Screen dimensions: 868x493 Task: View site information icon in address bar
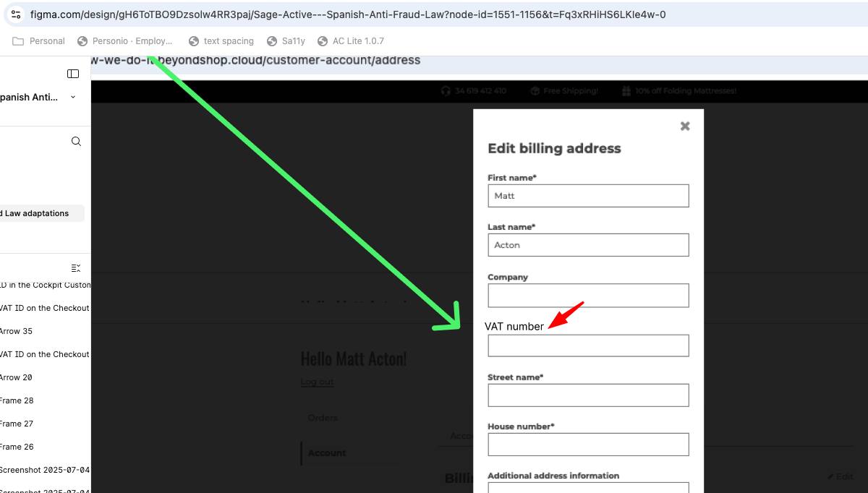click(16, 14)
